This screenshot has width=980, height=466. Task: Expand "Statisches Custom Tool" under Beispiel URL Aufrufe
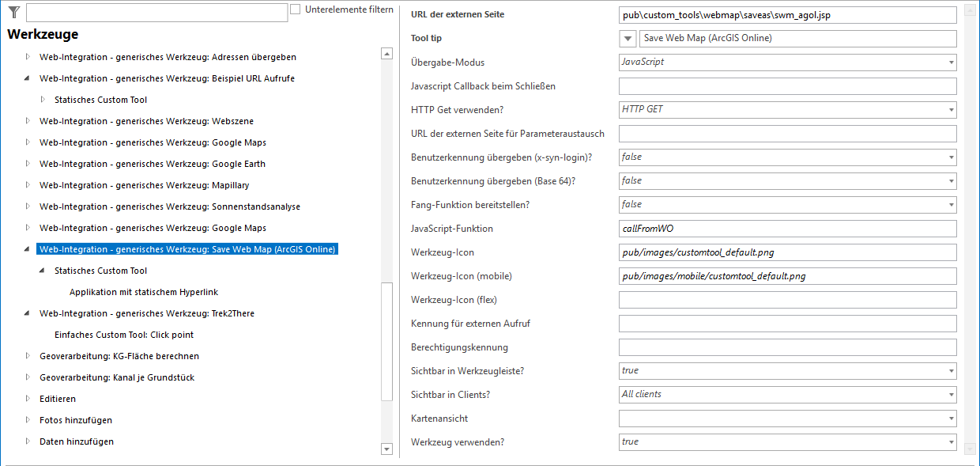(x=43, y=99)
